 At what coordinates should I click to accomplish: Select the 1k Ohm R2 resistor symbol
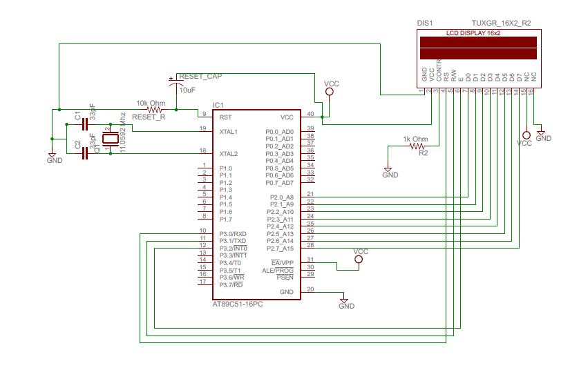click(x=417, y=146)
